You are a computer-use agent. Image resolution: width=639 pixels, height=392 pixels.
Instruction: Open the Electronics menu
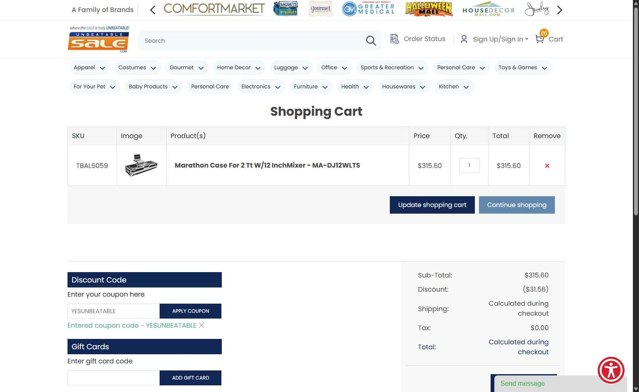coord(260,87)
